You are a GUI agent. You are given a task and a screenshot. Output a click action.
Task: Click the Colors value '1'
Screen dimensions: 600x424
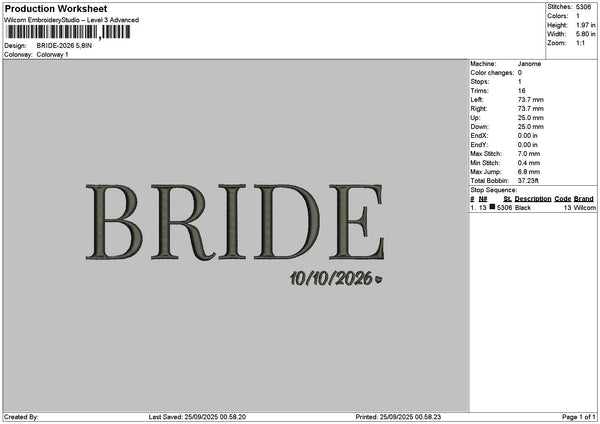pyautogui.click(x=578, y=16)
